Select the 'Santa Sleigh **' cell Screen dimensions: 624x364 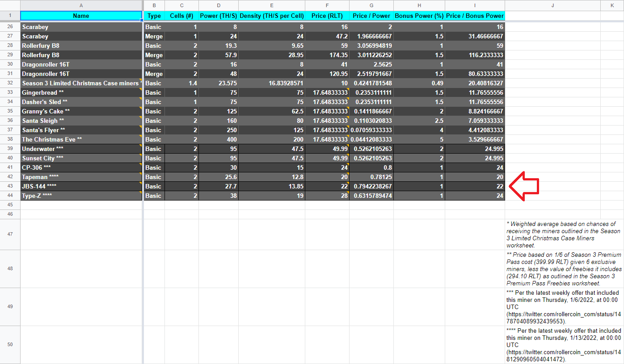click(x=81, y=121)
